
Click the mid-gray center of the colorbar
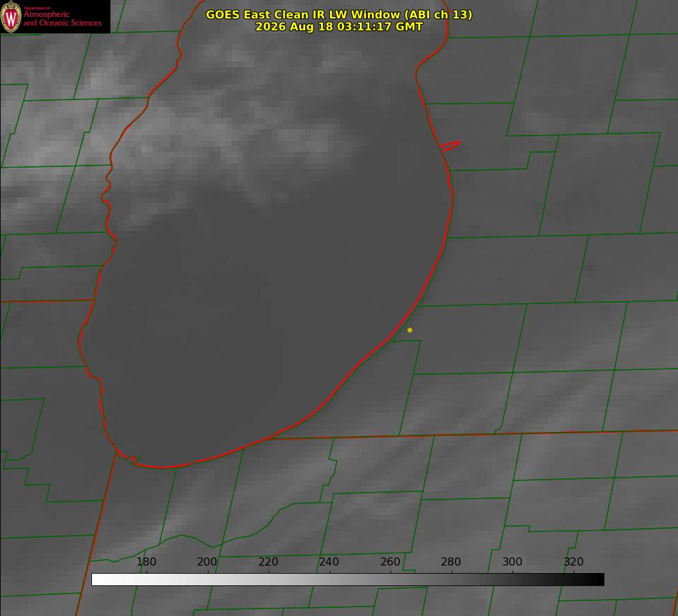point(348,580)
